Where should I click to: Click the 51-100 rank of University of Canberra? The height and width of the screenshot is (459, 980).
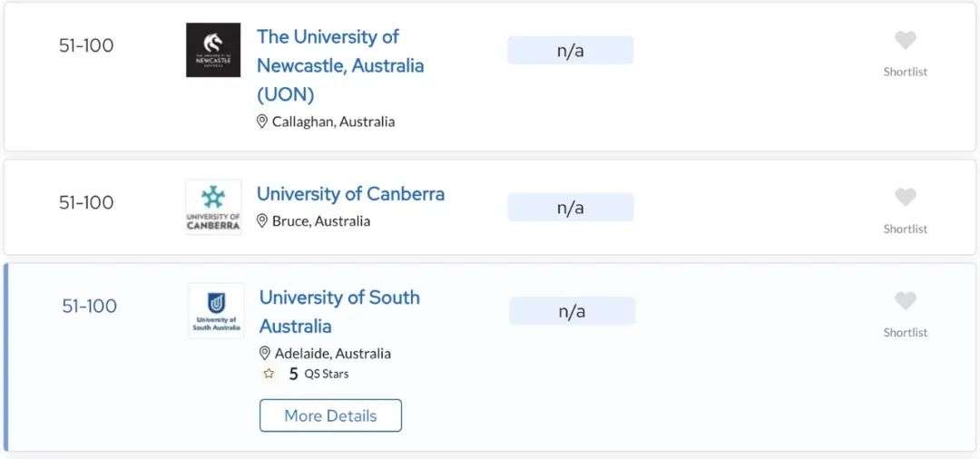pyautogui.click(x=86, y=202)
